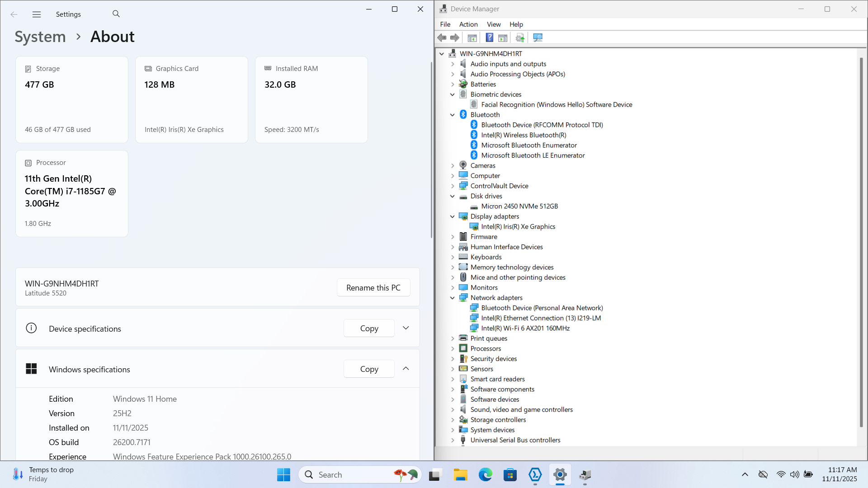Open Microsoft Edge from the taskbar
The height and width of the screenshot is (488, 868).
(x=485, y=475)
